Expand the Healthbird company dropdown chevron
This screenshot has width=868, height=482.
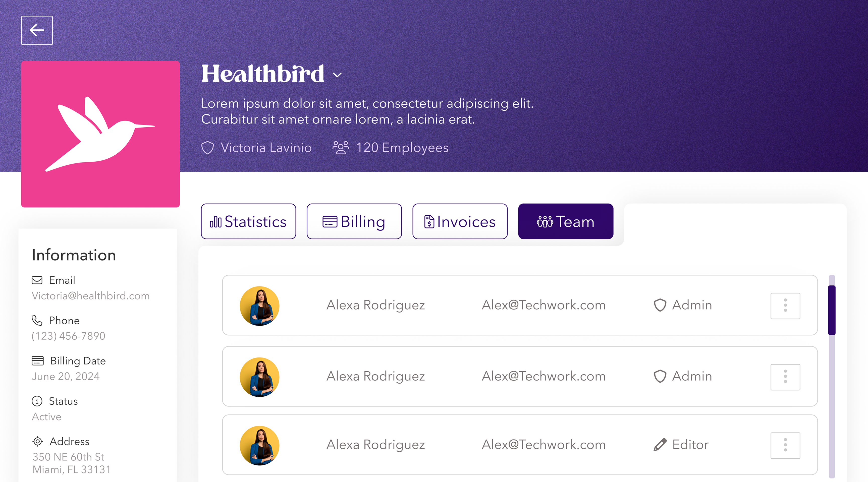[x=337, y=75]
